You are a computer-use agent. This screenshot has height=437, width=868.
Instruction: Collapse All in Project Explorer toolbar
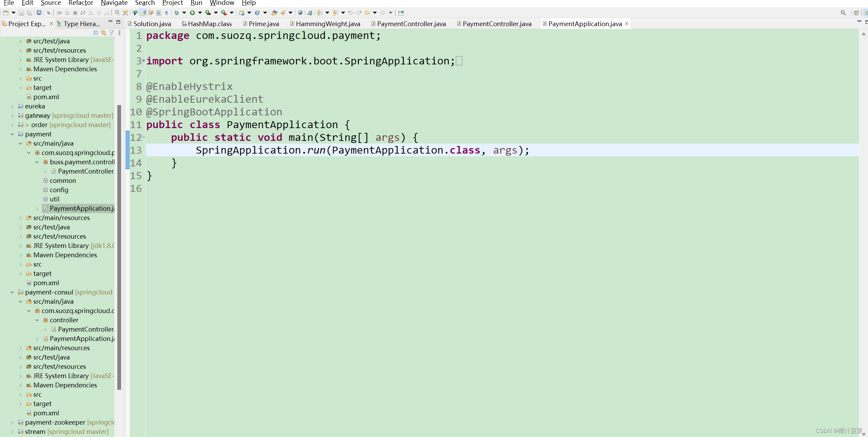point(96,33)
